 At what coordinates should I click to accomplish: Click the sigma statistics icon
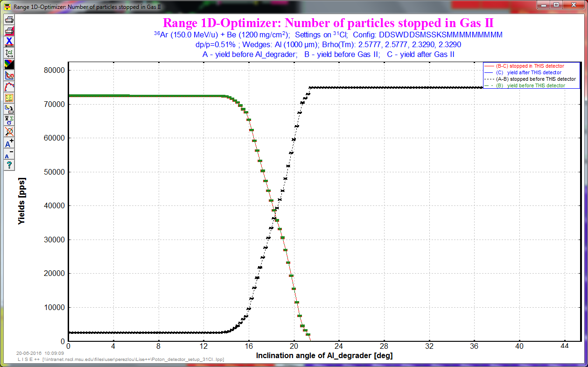(9, 120)
